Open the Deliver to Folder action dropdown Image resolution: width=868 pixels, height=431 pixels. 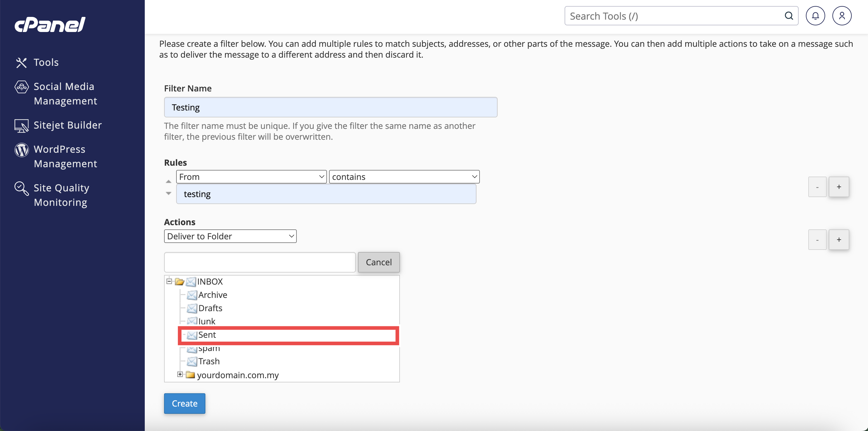click(x=230, y=236)
